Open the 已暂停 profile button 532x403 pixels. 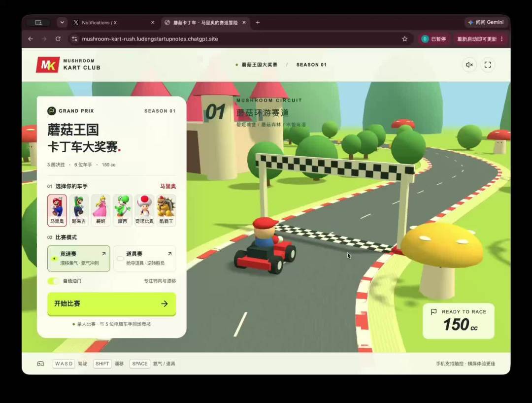434,39
